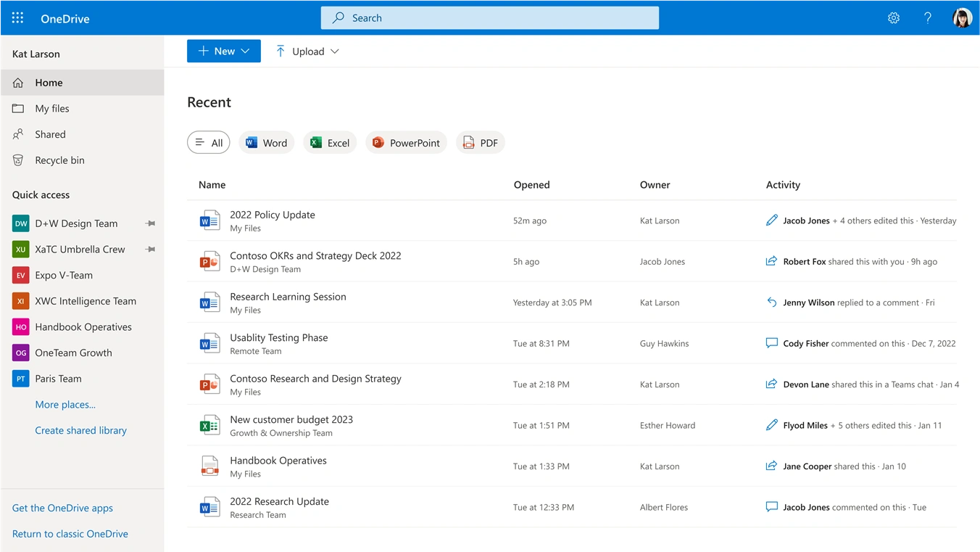980x552 pixels.
Task: Open the Create shared library link
Action: [80, 429]
